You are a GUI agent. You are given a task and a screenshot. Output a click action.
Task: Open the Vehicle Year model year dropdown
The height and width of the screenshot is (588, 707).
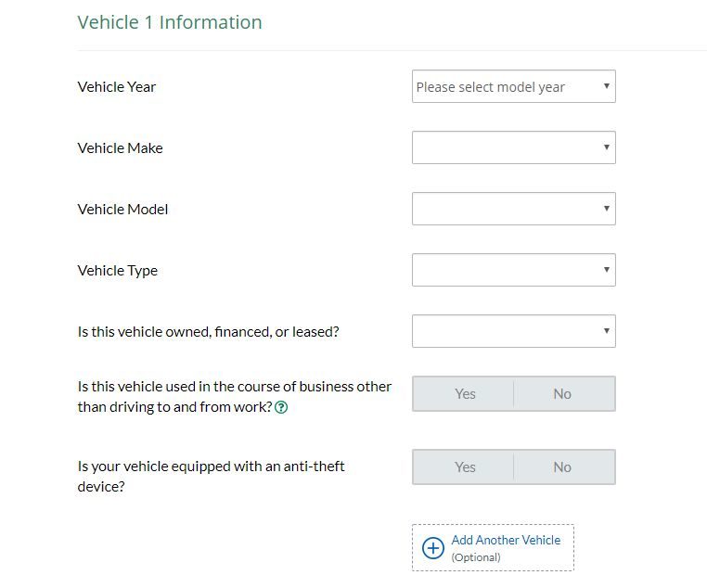tap(514, 86)
